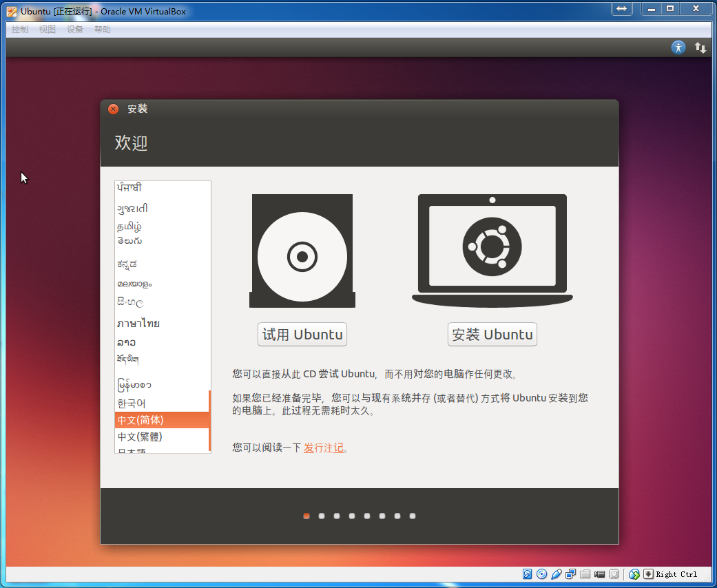Click the Right Ctrl host key label
The height and width of the screenshot is (588, 717).
(676, 574)
